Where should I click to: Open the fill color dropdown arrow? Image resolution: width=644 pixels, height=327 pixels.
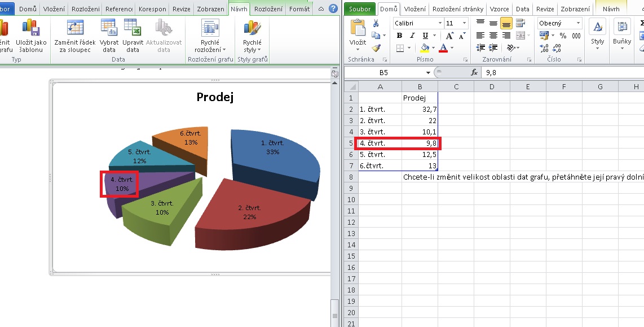(x=433, y=48)
